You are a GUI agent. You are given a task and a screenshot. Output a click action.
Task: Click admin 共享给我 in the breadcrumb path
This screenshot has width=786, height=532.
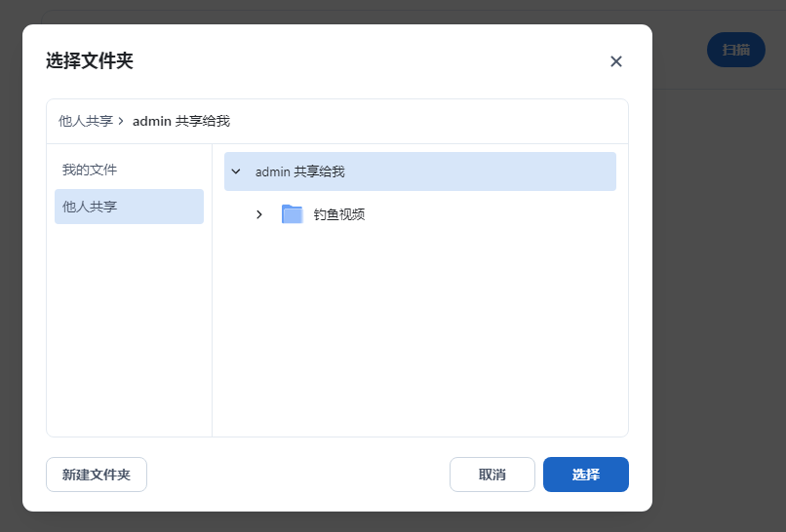coord(181,122)
